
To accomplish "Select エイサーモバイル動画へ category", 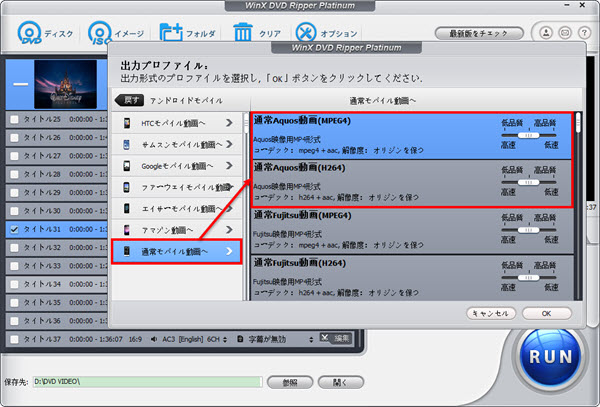I will click(177, 209).
